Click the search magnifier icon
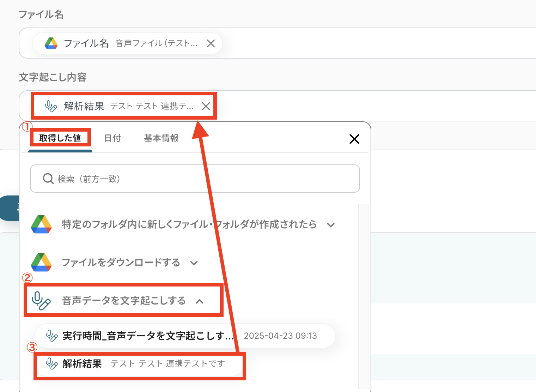This screenshot has width=536, height=392. [x=48, y=179]
